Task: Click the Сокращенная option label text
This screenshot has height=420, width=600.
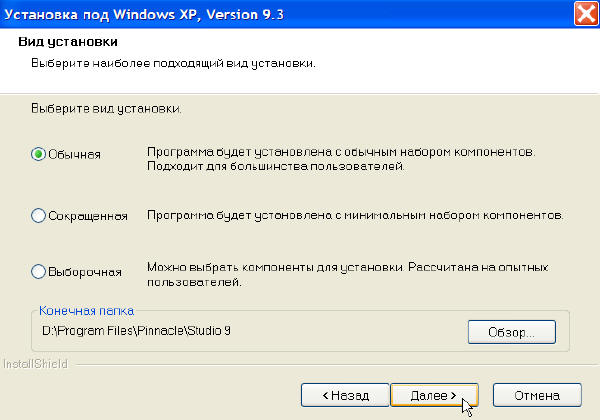Action: (x=88, y=215)
